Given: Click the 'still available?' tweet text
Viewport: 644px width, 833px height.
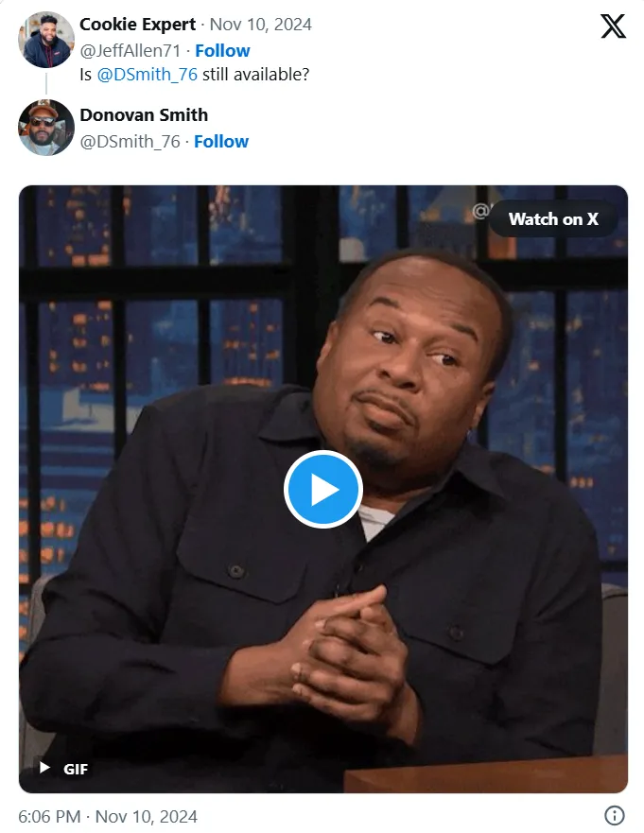Looking at the screenshot, I should click(255, 75).
